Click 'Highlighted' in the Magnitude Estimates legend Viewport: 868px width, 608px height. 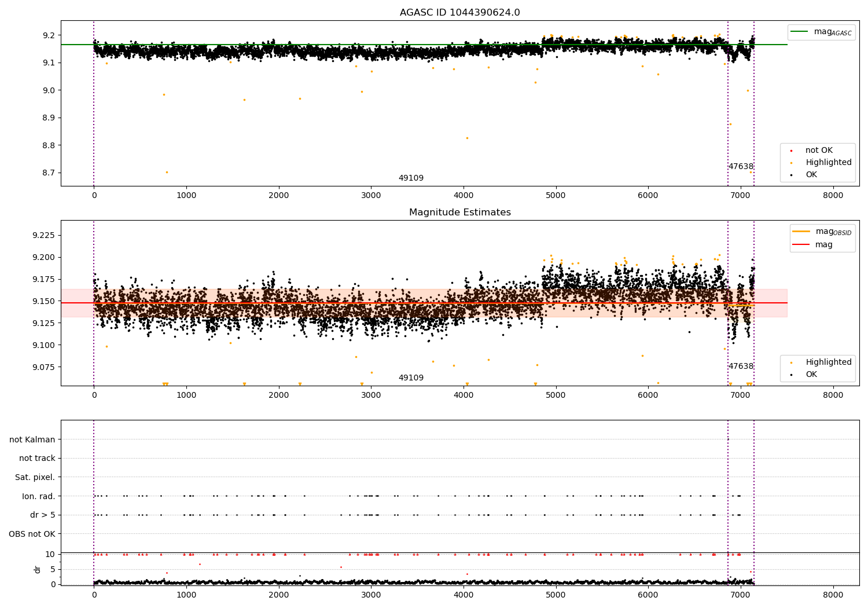pos(828,362)
